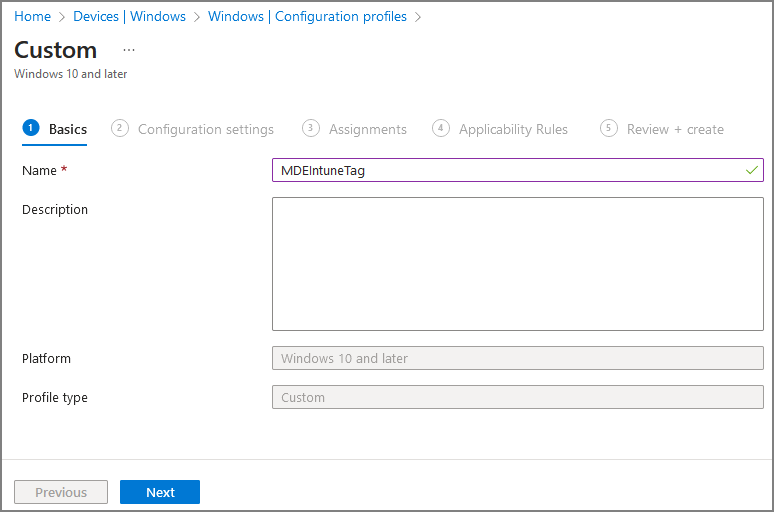Jump to Review + create step

tap(662, 129)
